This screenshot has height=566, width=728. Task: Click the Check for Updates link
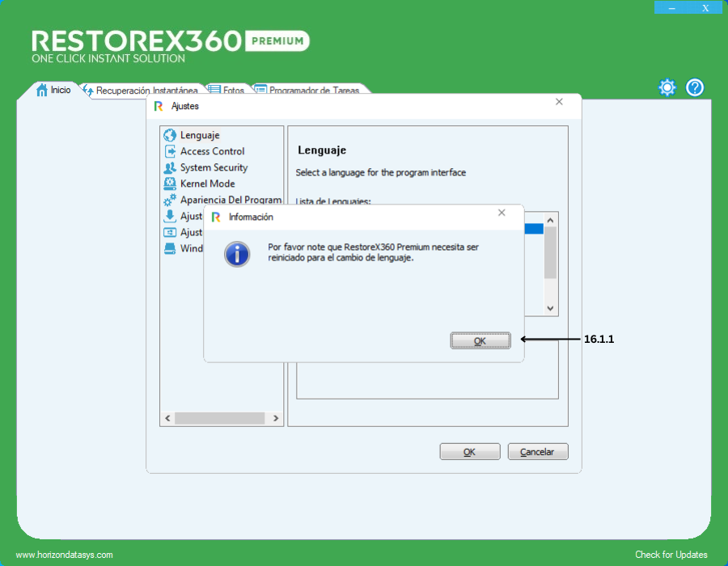[x=671, y=555]
